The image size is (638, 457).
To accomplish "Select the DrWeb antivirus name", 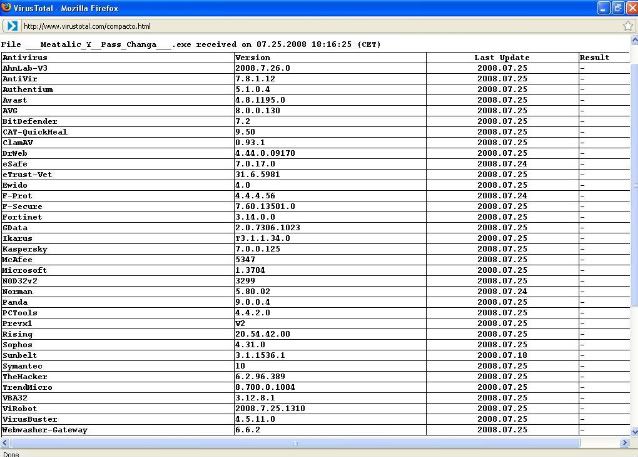I will (15, 153).
